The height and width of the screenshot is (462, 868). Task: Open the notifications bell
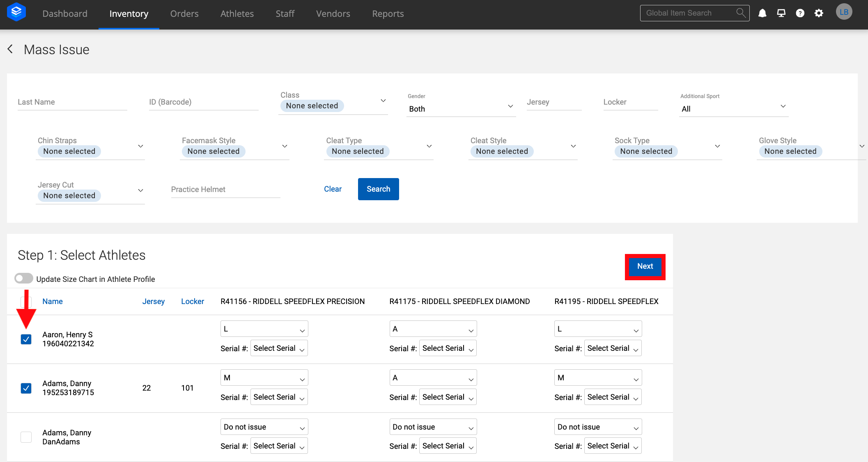point(762,13)
